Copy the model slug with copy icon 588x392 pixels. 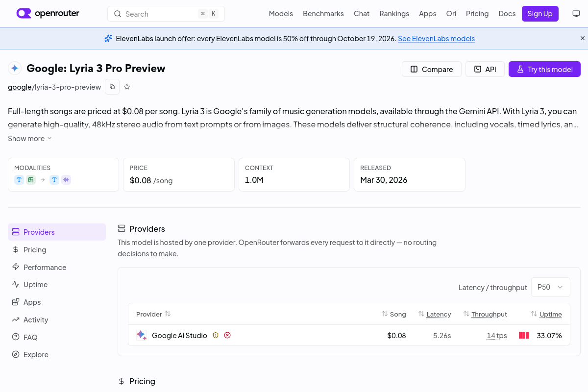[x=112, y=87]
